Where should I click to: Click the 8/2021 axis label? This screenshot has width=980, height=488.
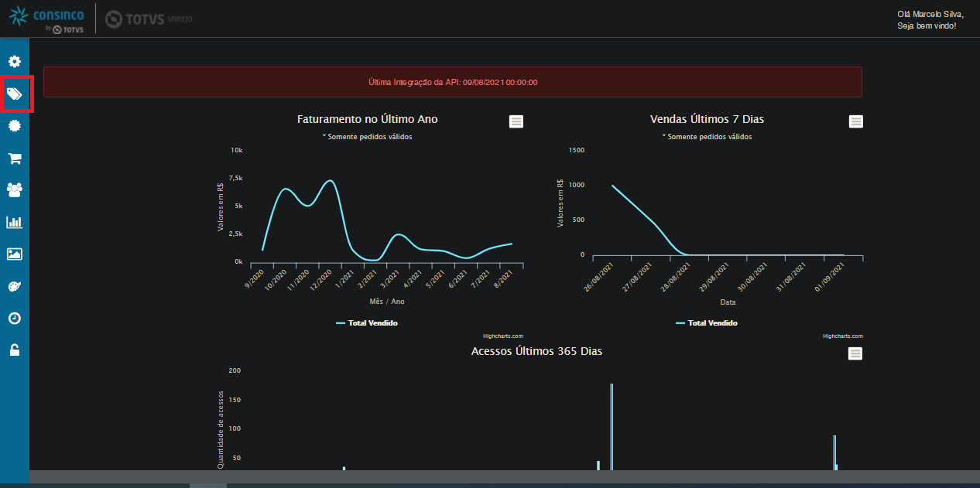(504, 279)
